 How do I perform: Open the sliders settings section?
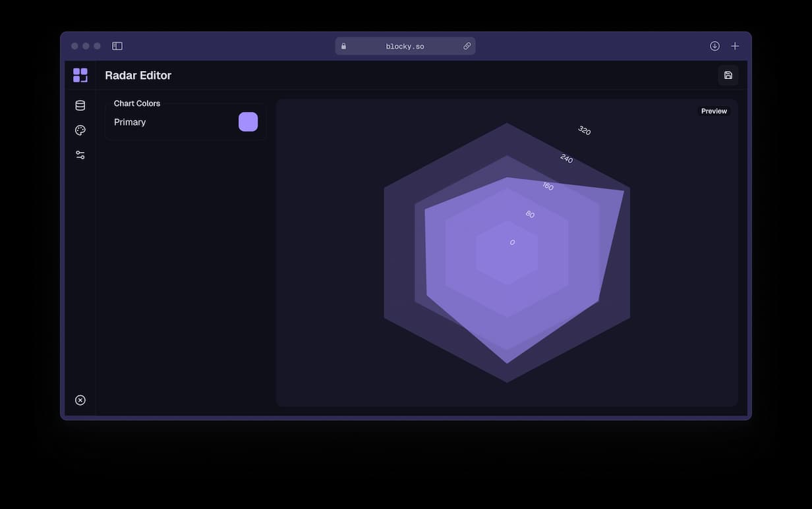click(80, 155)
